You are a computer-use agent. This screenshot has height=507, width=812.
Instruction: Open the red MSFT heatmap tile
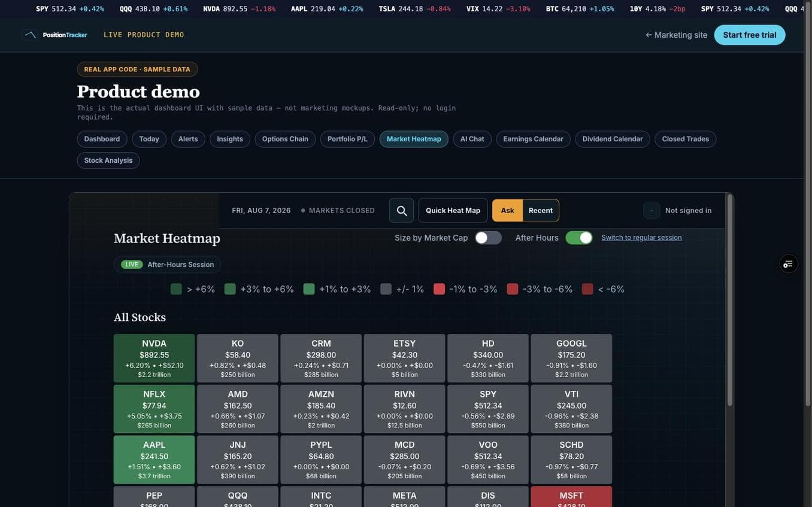(x=572, y=497)
